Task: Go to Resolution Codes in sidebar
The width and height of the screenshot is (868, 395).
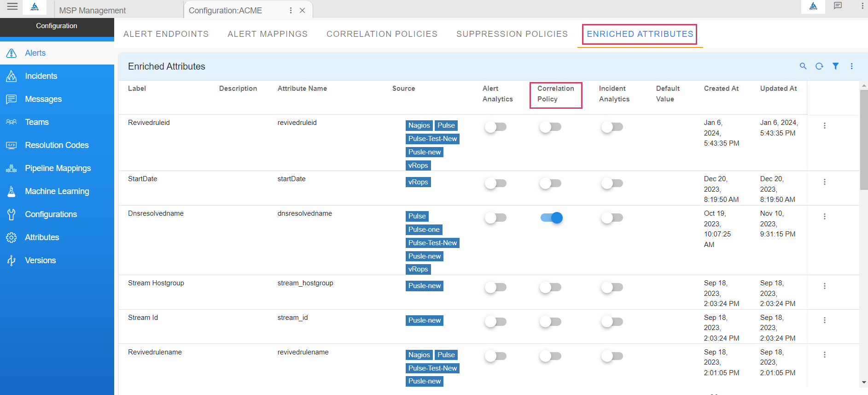Action: [x=57, y=145]
